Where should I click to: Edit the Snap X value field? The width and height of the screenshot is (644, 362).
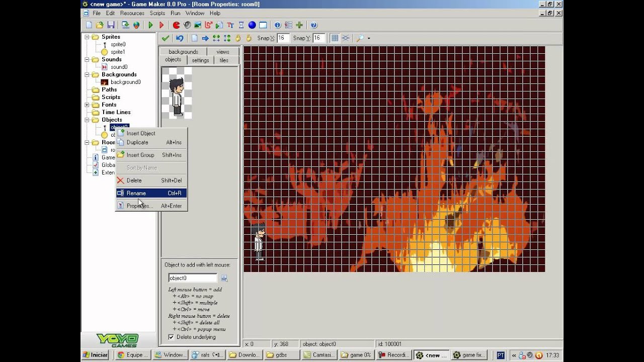coord(283,38)
